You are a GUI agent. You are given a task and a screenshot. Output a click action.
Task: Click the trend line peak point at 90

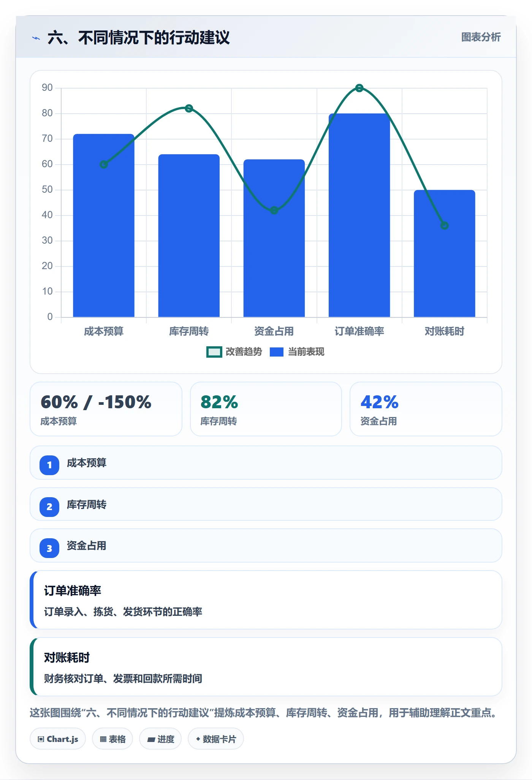359,88
